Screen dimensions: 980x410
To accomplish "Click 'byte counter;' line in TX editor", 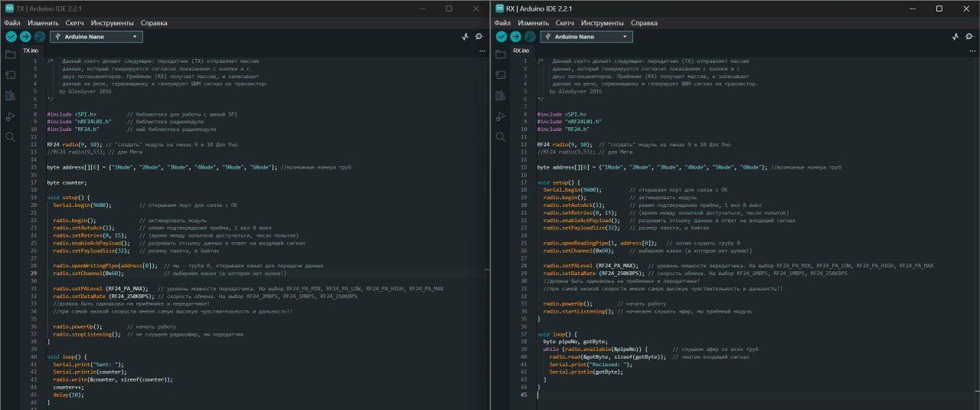I will [x=67, y=182].
